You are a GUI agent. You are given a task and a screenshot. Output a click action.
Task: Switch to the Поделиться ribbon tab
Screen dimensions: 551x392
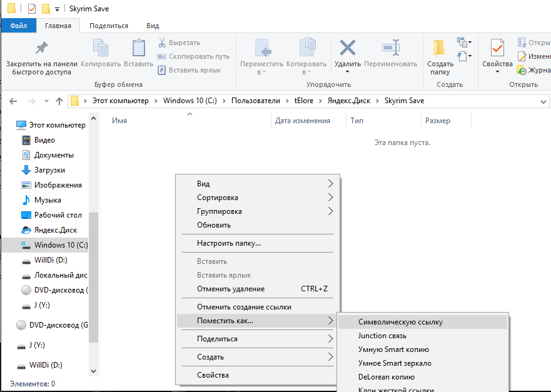coord(109,26)
